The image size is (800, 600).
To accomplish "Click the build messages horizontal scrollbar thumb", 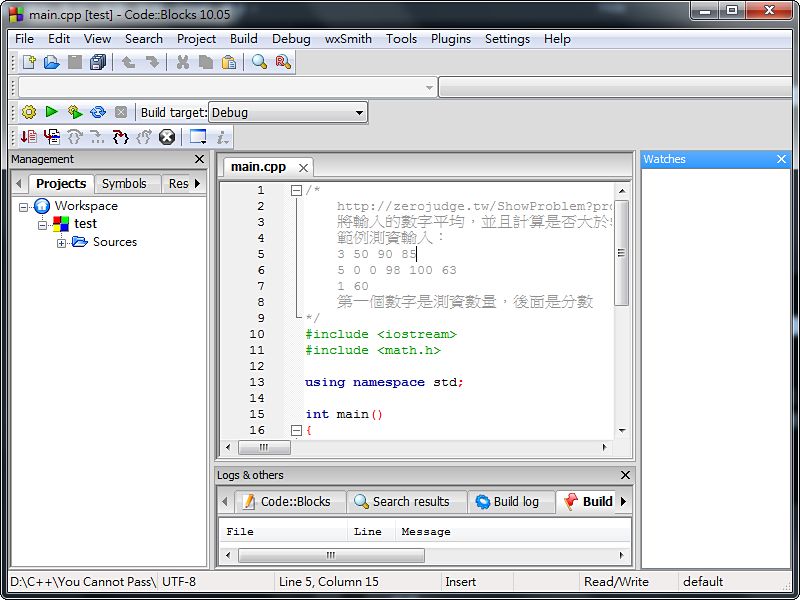I will click(331, 555).
